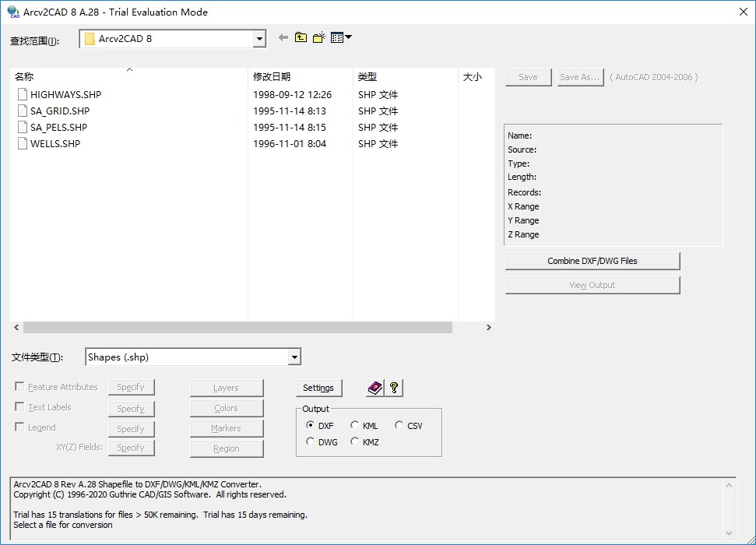Click the date 1995-11-14 8:13
This screenshot has width=756, height=545.
pos(290,111)
